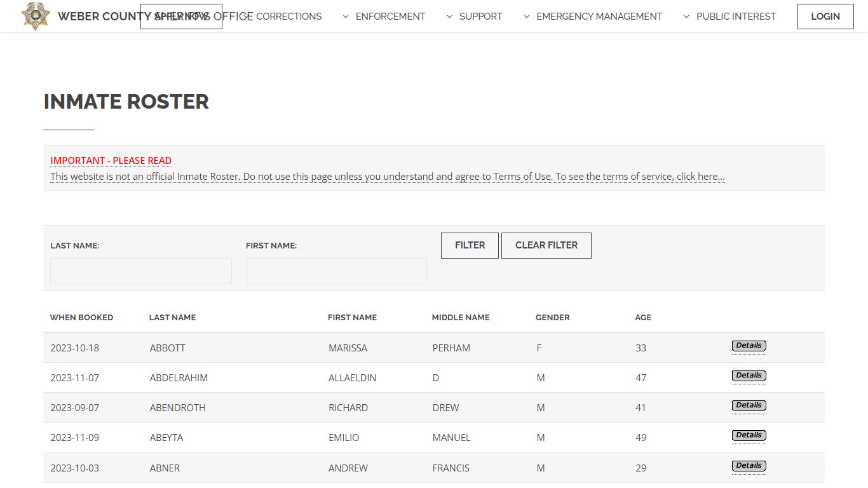Open Details for inmate Abdelrahim
Viewport: 868px width, 488px height.
749,376
